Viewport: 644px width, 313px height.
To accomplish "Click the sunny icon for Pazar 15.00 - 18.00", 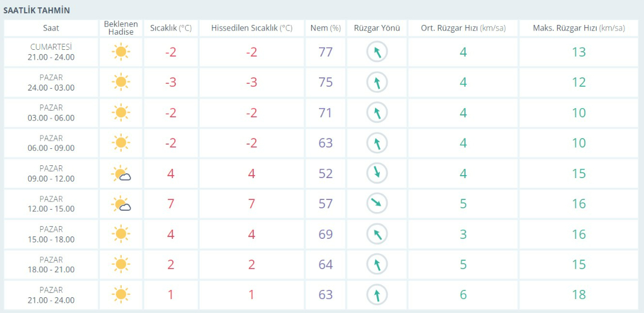I will point(121,234).
